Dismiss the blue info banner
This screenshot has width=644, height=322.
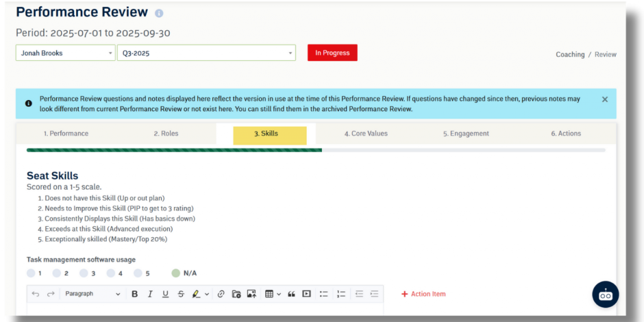(604, 99)
